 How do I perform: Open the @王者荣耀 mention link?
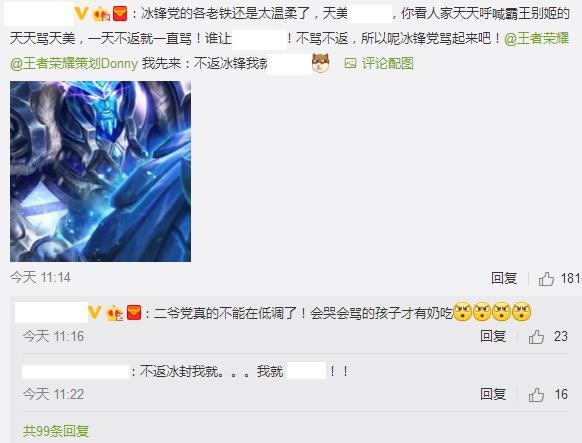tap(536, 38)
